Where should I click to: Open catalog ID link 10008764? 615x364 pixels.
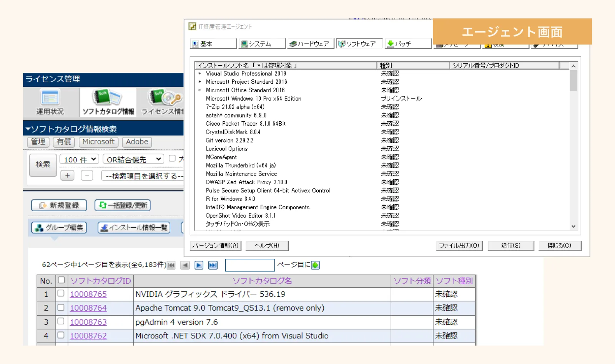(88, 308)
